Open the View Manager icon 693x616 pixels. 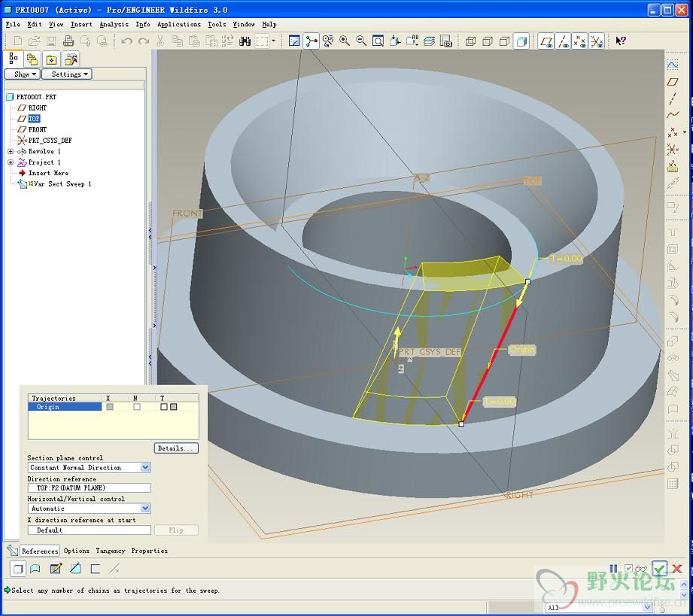coord(446,41)
